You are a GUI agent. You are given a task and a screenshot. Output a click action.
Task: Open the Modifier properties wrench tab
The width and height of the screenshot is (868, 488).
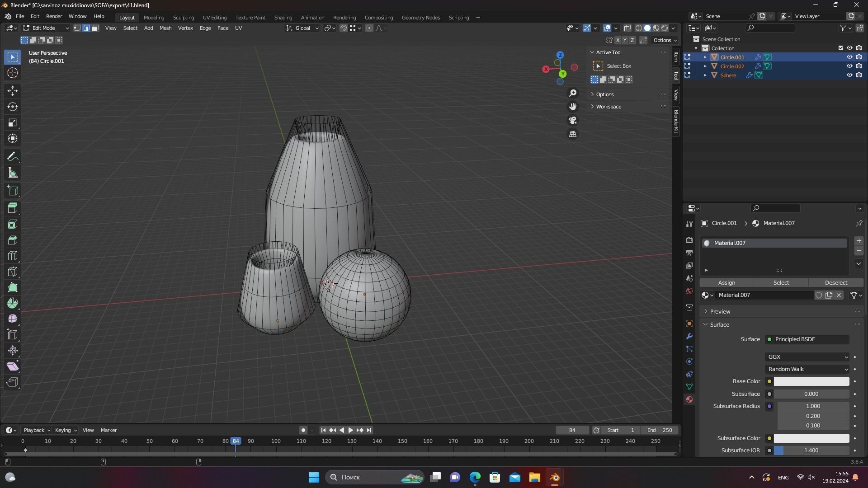coord(689,336)
